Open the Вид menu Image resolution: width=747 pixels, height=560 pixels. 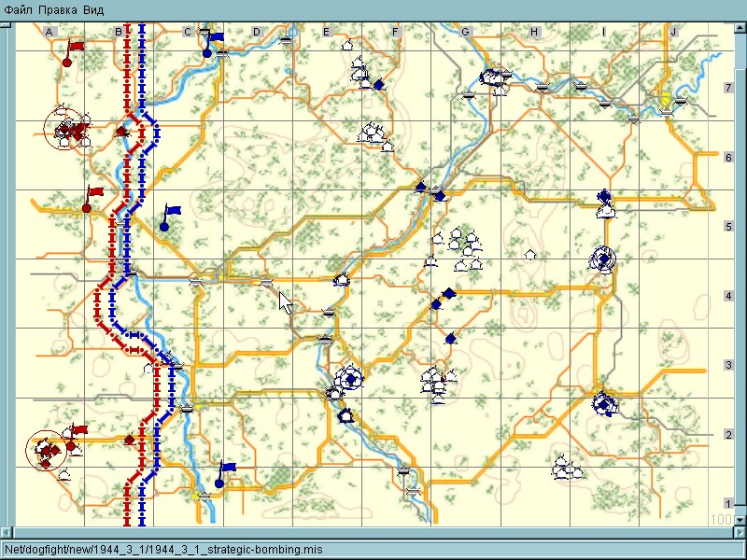[x=93, y=9]
